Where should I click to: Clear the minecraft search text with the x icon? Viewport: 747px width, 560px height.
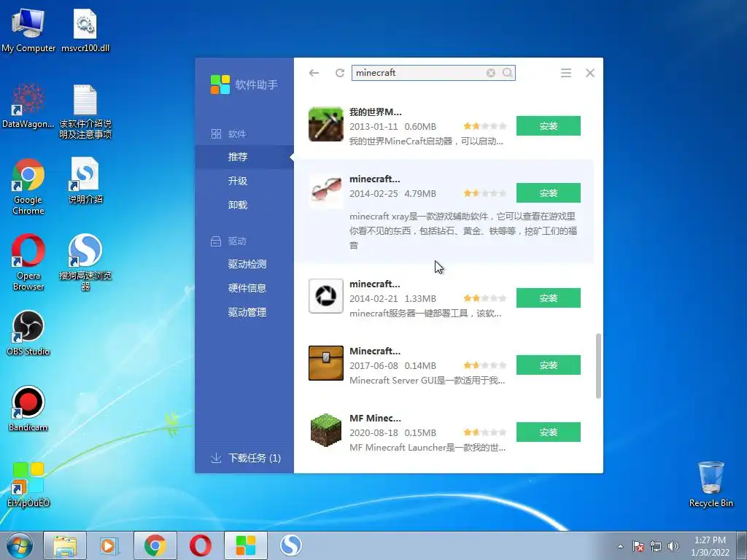pyautogui.click(x=491, y=73)
